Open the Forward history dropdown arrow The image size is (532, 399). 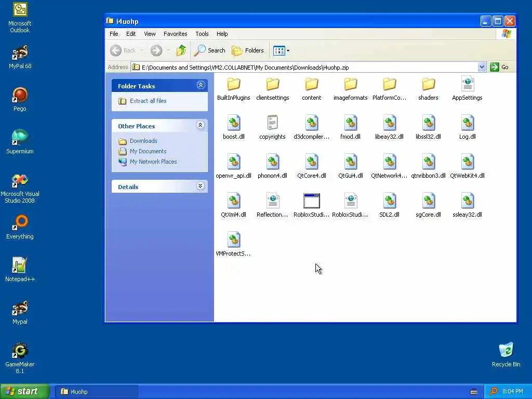click(x=168, y=50)
